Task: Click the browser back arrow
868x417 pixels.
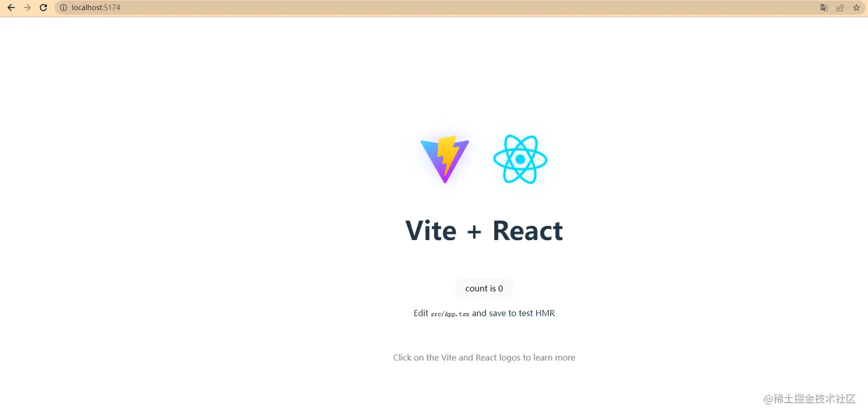Action: tap(10, 8)
